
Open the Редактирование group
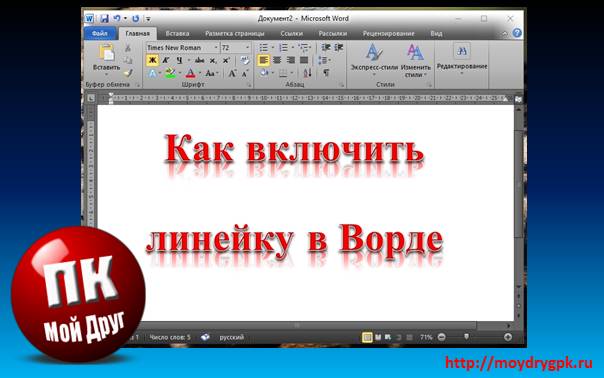point(462,59)
